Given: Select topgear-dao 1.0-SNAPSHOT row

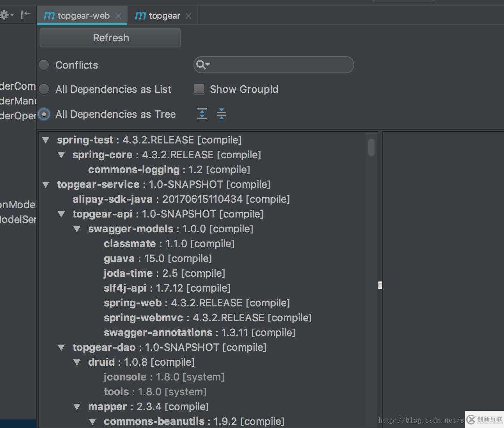Looking at the screenshot, I should 169,347.
